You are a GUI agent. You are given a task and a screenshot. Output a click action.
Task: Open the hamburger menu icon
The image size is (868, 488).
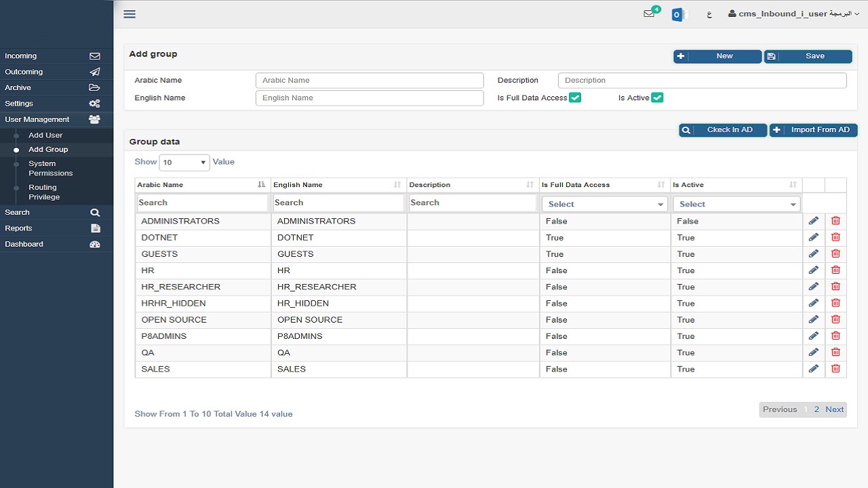(130, 14)
